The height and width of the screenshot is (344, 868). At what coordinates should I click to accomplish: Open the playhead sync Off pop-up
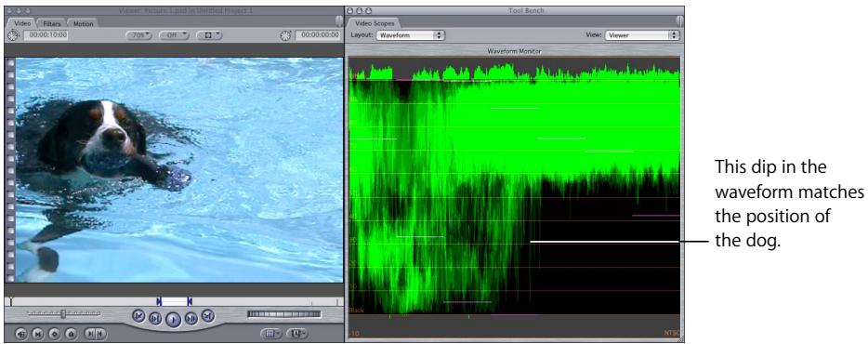pyautogui.click(x=174, y=35)
